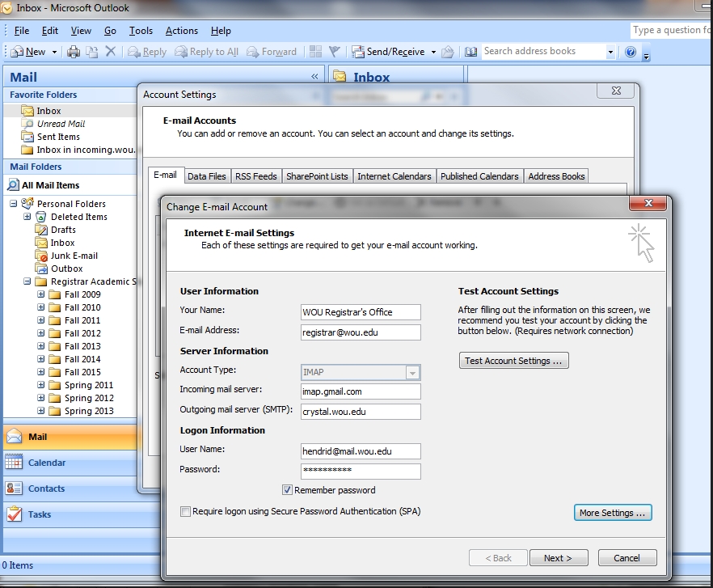Collapse the Mail navigation pane chevron
The image size is (713, 588).
[314, 77]
